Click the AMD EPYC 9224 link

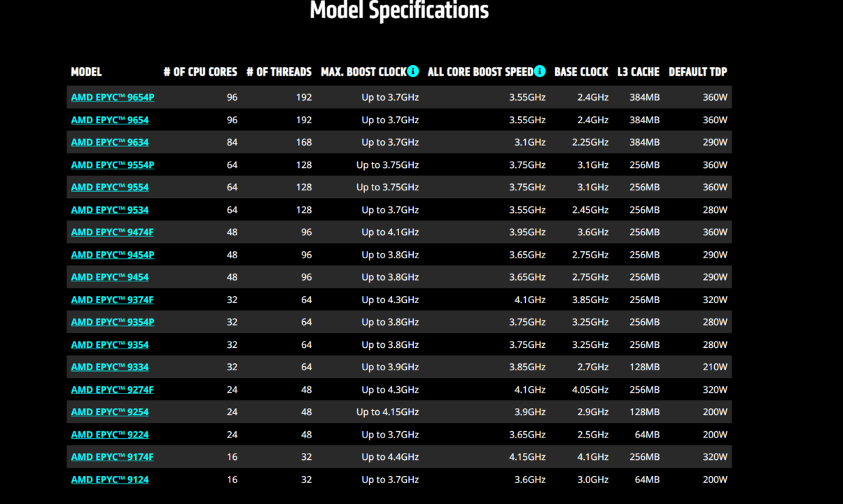click(109, 435)
